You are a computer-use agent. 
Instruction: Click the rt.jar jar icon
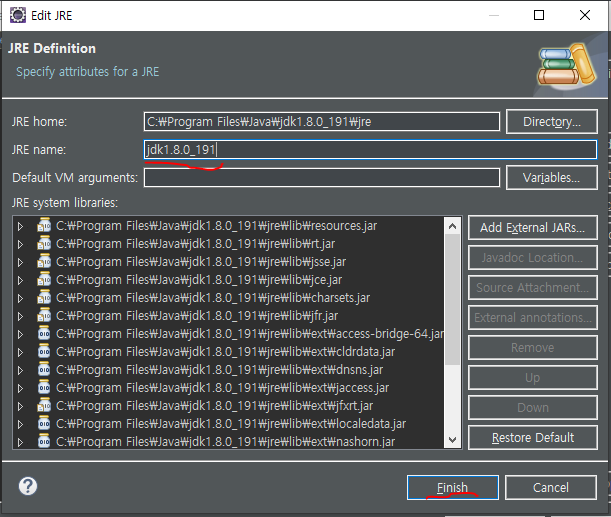44,243
